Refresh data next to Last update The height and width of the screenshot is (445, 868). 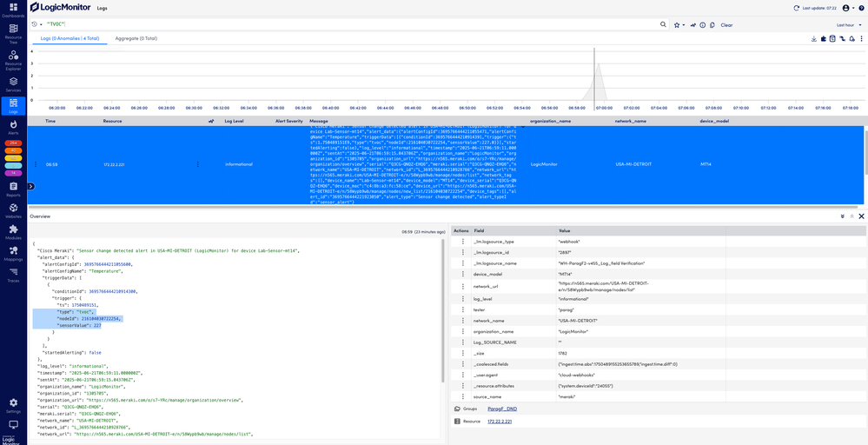click(x=797, y=8)
